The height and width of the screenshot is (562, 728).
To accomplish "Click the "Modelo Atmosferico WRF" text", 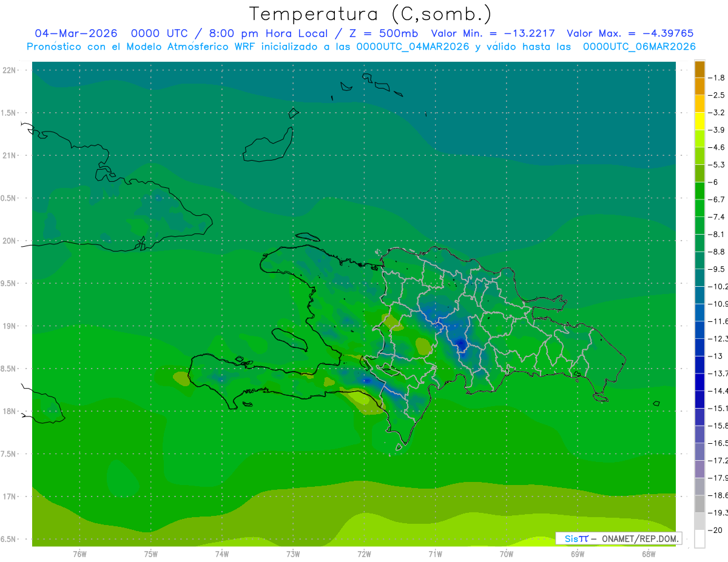I will coord(192,47).
